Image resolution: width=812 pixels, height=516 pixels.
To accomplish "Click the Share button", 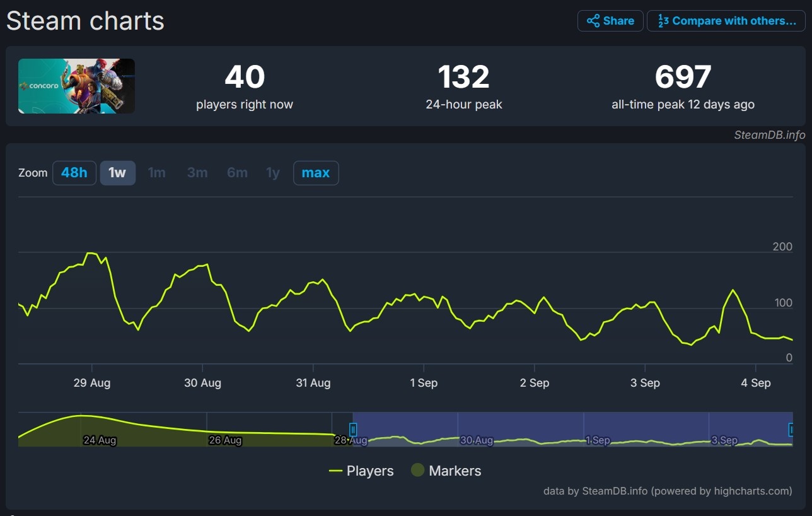I will 610,21.
